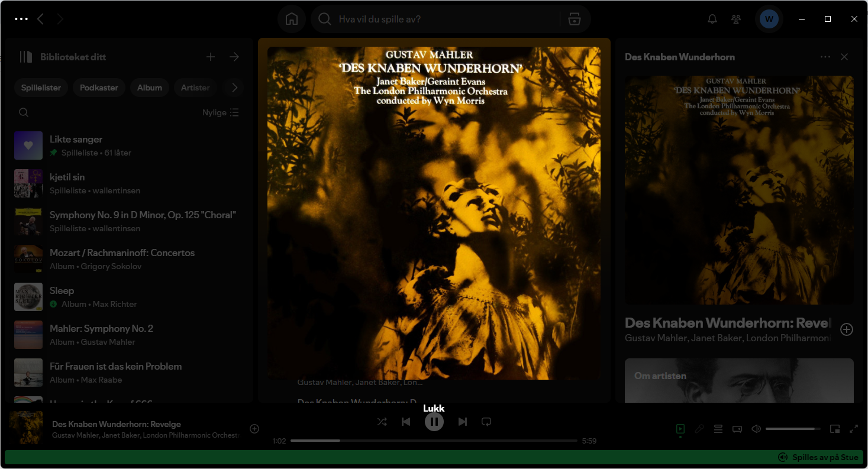
Task: Open the 'Des Knaben Wunderhorn: Revel' title link
Action: 728,323
